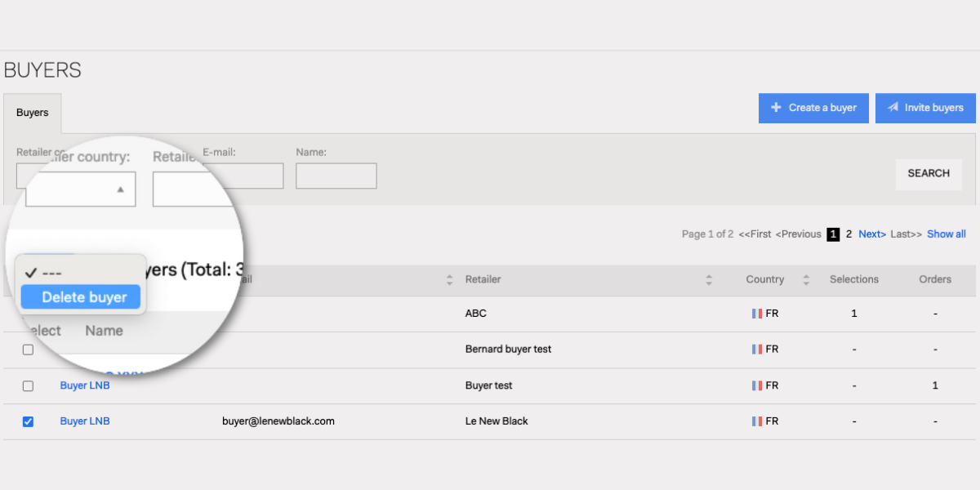Click the French flag in Le New Black row

(x=757, y=421)
